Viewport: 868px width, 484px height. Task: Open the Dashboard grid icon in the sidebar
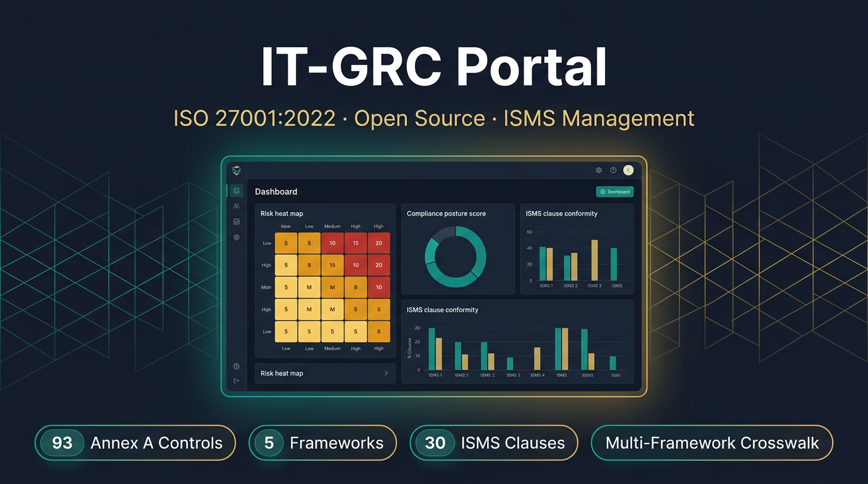tap(237, 190)
